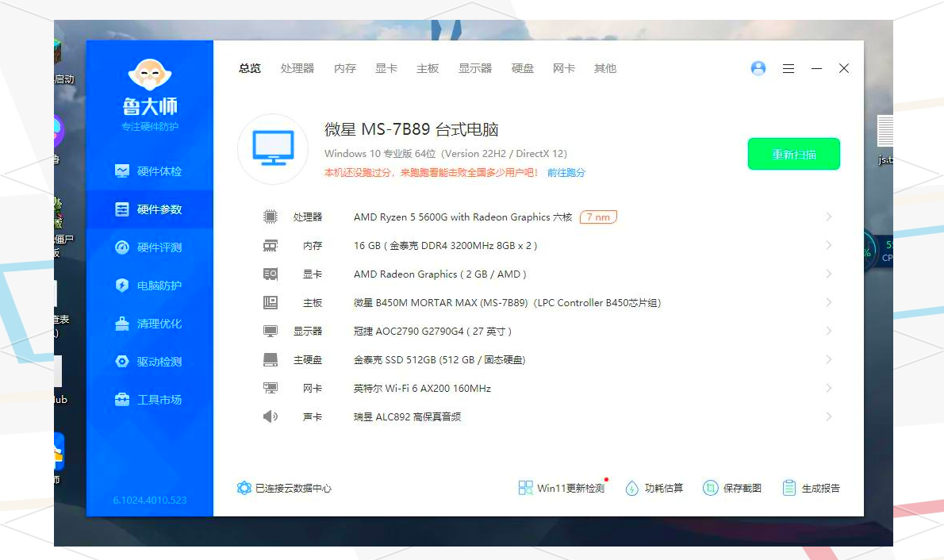Open 硬件体检 in the sidebar

(149, 171)
